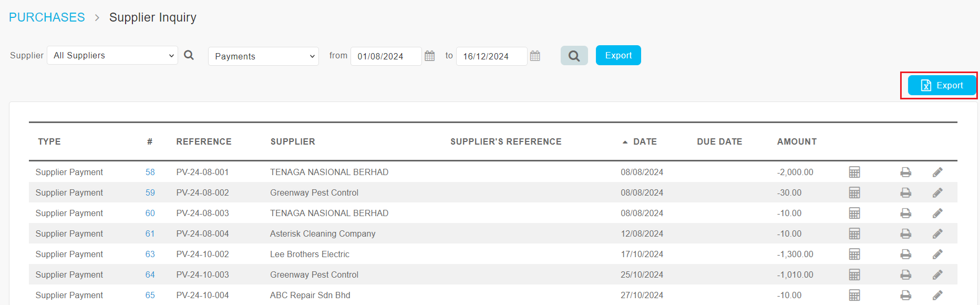This screenshot has height=305, width=980.
Task: Open transaction number 58 link
Action: tap(150, 172)
